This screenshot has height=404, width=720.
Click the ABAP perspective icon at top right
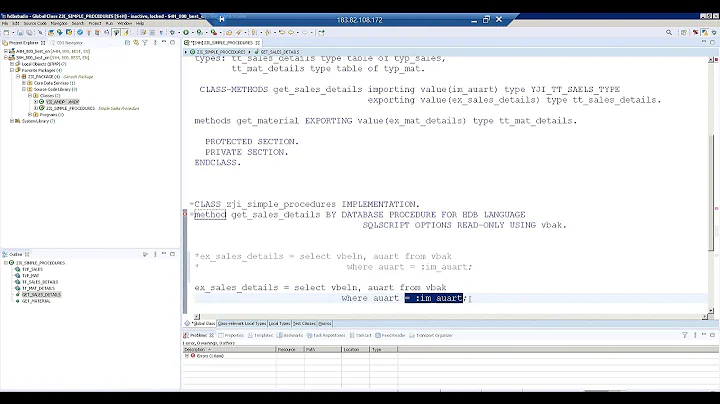point(704,33)
